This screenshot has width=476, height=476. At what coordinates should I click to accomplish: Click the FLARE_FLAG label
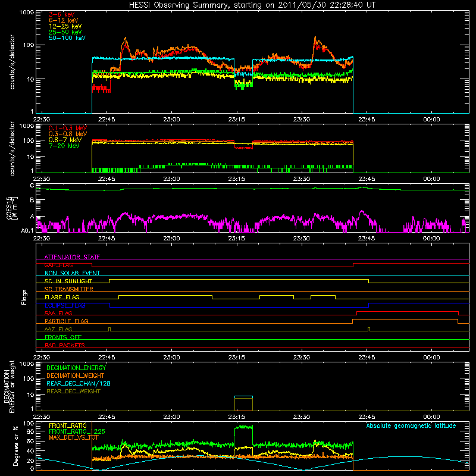pos(62,297)
